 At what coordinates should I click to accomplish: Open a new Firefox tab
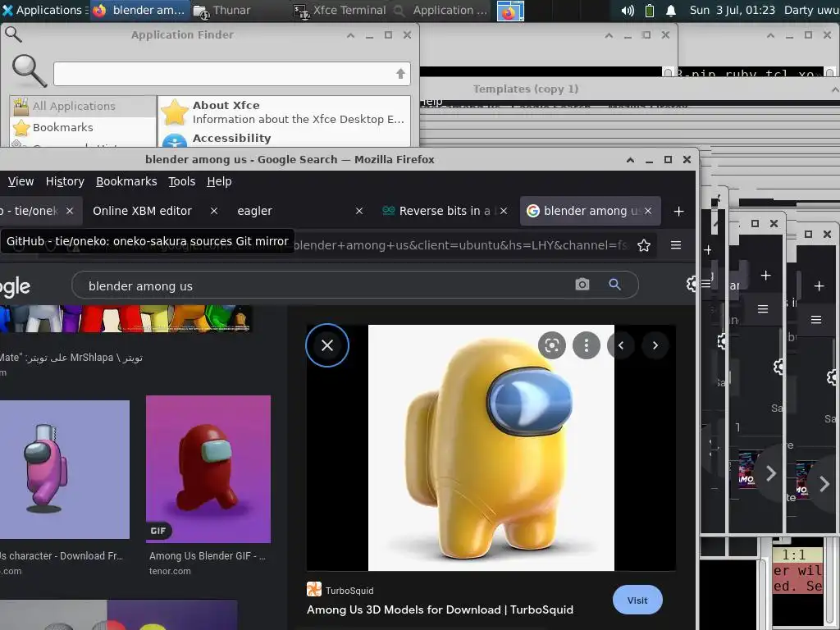click(678, 212)
